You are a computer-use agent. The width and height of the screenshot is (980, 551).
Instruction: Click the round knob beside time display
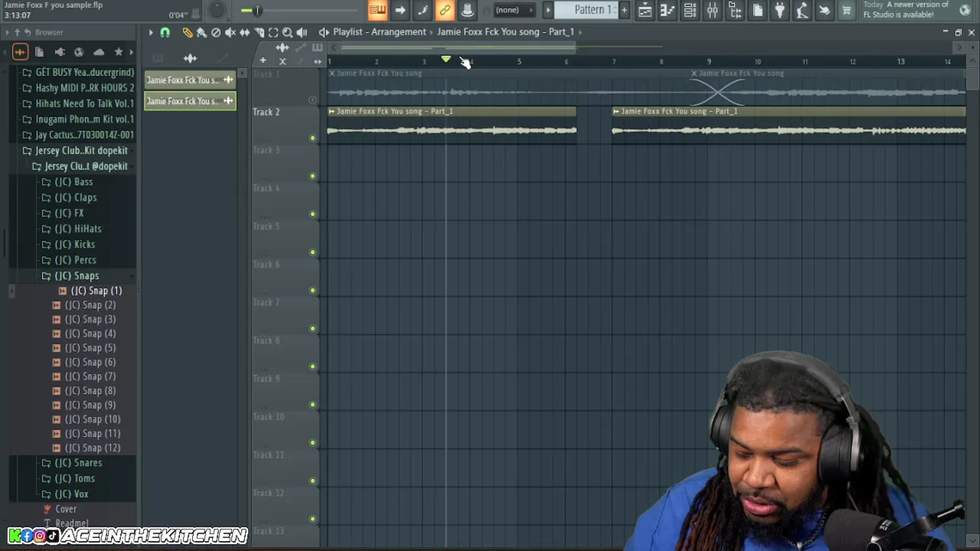point(217,10)
